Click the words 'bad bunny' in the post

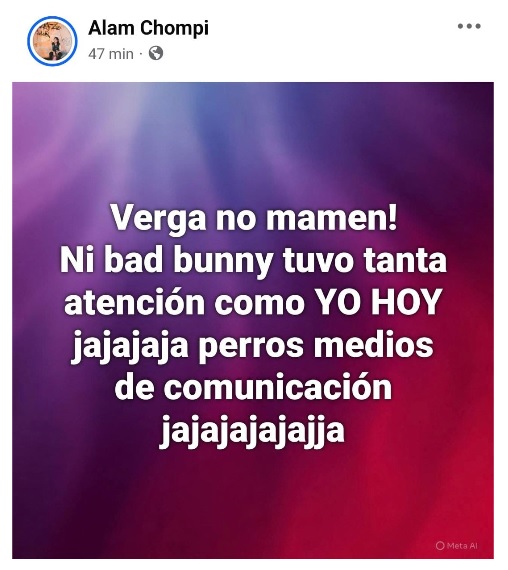(x=189, y=262)
